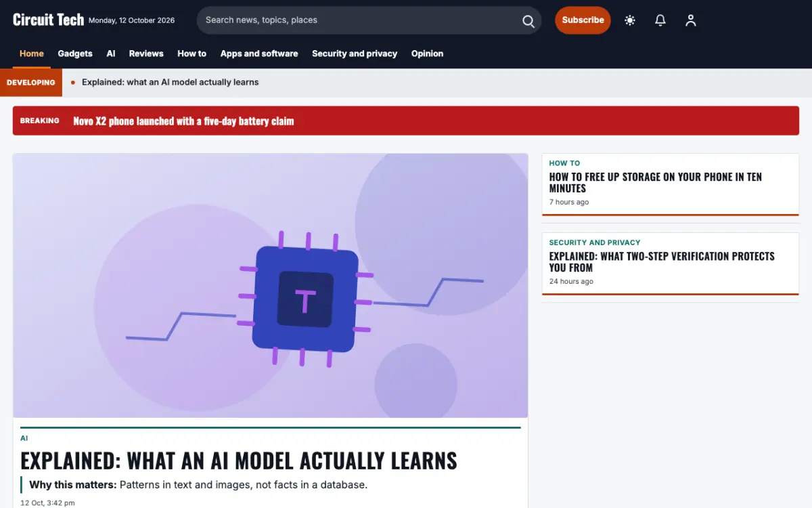This screenshot has width=812, height=508.
Task: Open the How to navigation item
Action: coord(191,54)
